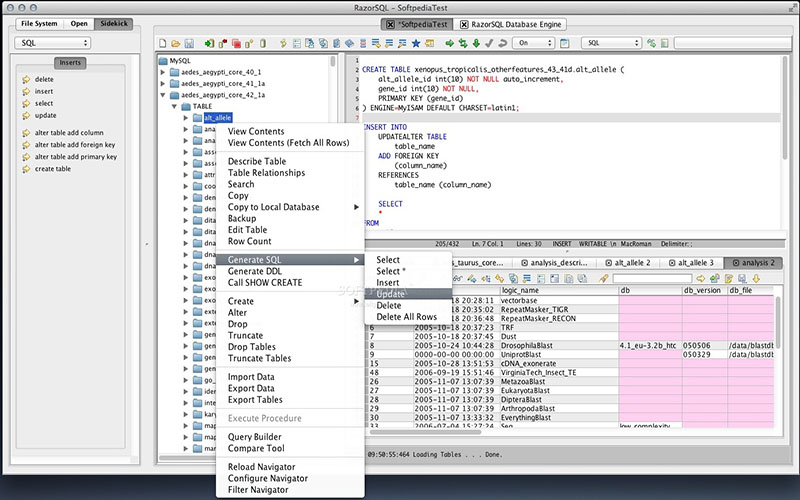Click the pencil edit icon in results toolbar
Image resolution: width=800 pixels, height=500 pixels.
tap(472, 279)
